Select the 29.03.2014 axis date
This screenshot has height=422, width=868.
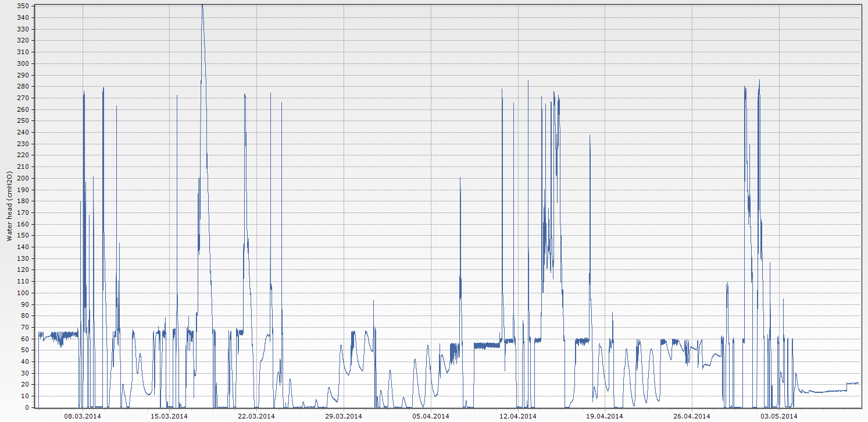[x=344, y=416]
